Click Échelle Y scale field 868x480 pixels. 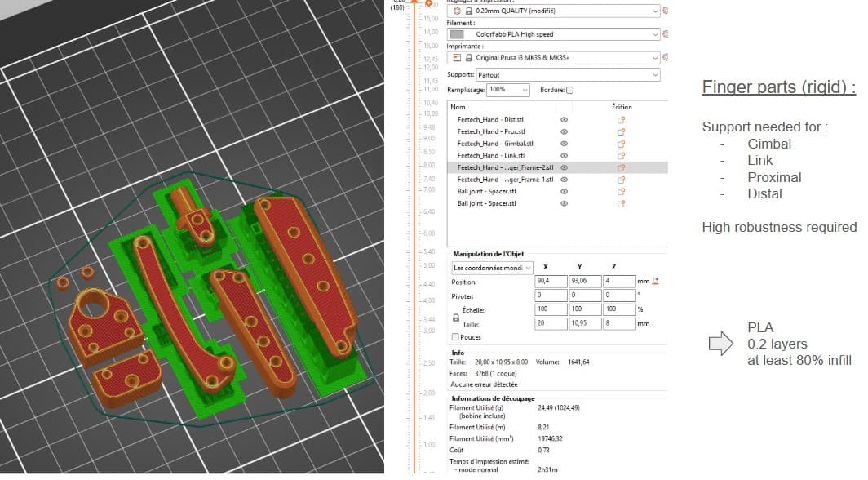[585, 309]
